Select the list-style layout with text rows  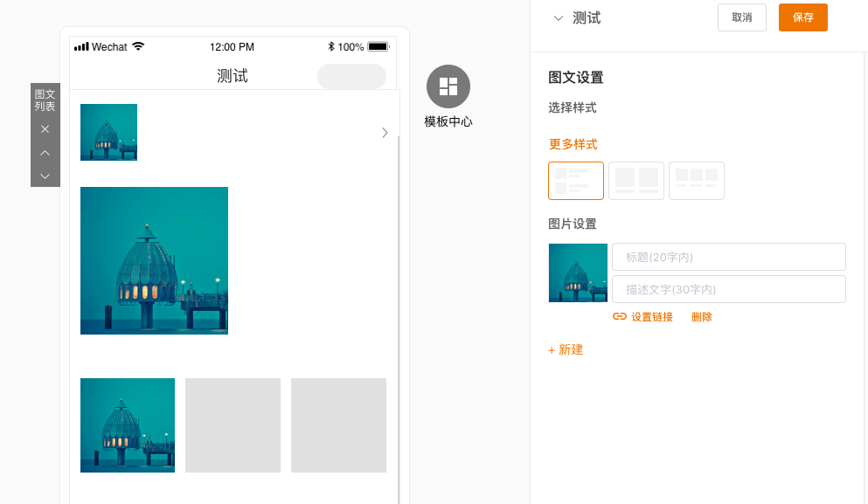tap(575, 181)
